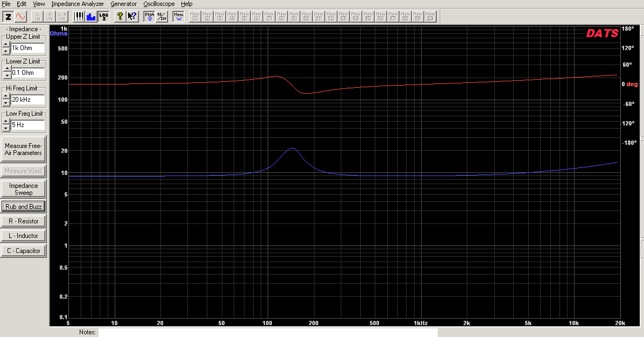Decrease the Low Freq Limit with down arrow
Viewport: 644px width, 337px height.
(x=6, y=128)
